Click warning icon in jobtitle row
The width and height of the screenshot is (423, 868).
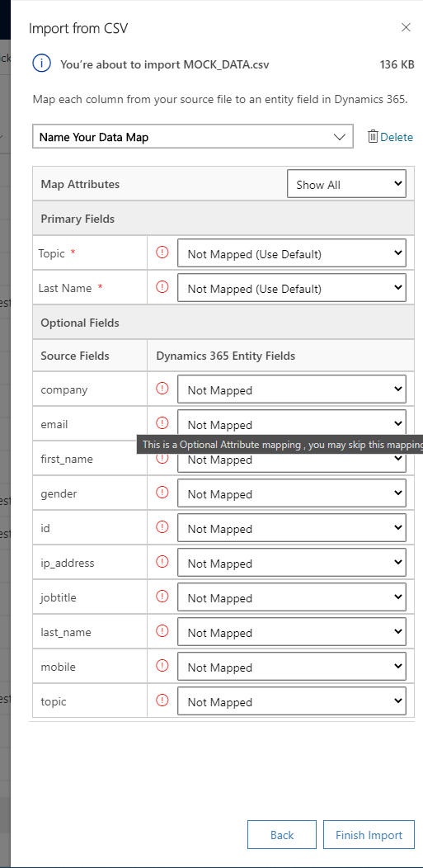[162, 597]
